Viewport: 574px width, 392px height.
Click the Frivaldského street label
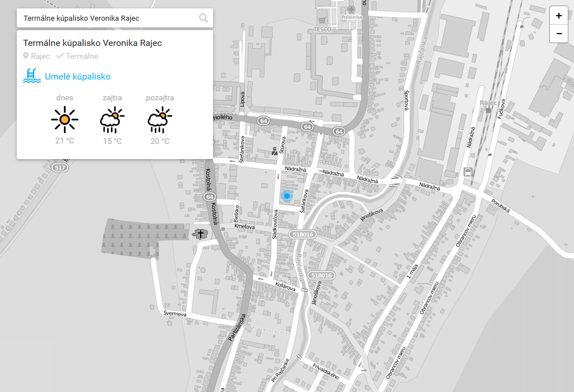tap(326, 371)
